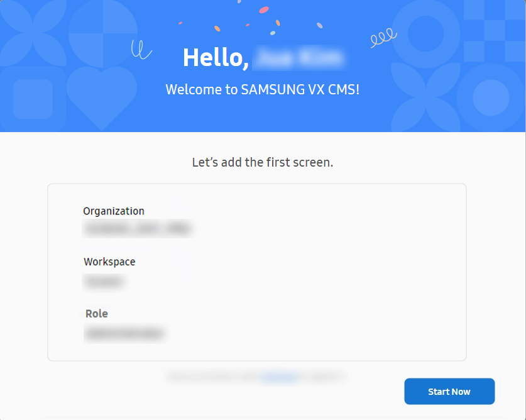This screenshot has width=526, height=420.
Task: Click the ring shape at banner top right
Action: click(425, 33)
